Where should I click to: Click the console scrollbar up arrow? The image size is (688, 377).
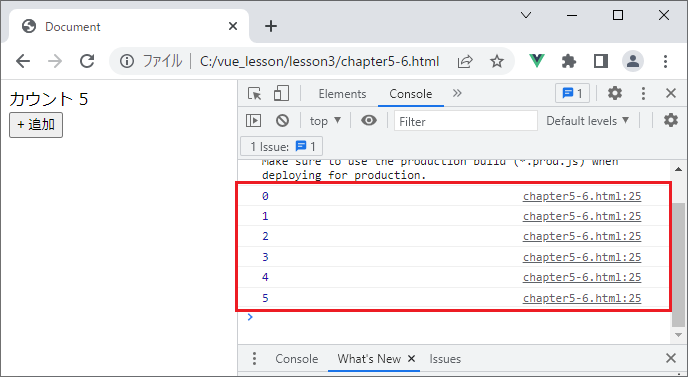point(679,169)
